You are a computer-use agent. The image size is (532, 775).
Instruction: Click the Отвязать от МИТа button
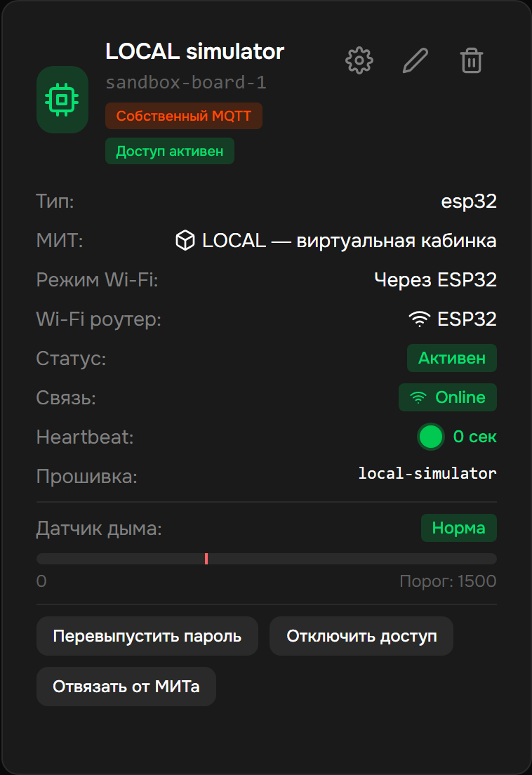126,687
